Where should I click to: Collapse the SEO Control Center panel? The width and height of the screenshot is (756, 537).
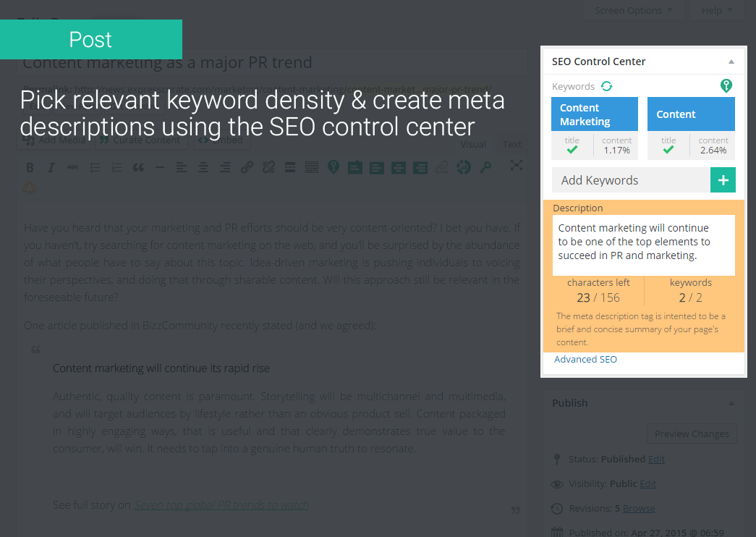click(x=731, y=62)
